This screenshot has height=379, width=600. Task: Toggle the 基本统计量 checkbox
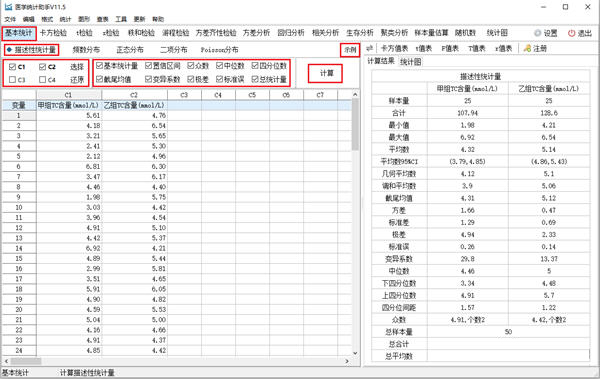click(99, 66)
